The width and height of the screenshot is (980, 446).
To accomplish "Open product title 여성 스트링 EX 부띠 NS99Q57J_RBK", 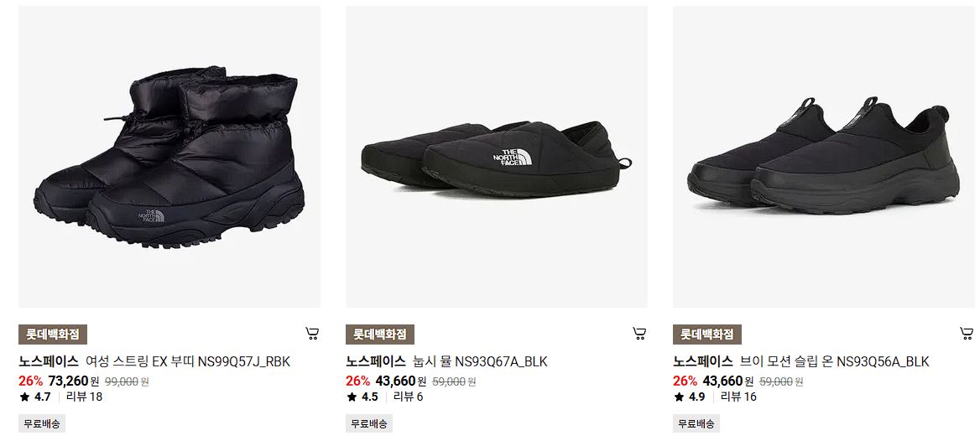I will (x=187, y=361).
